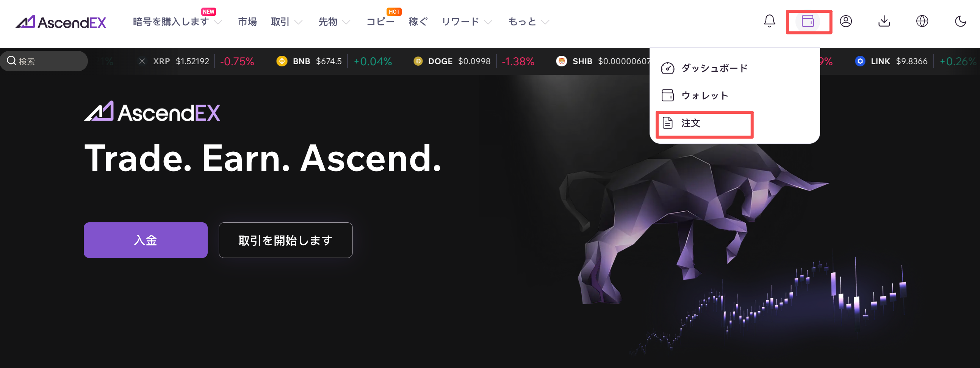Select 注文 from the wallet menu
The width and height of the screenshot is (980, 368).
click(x=704, y=123)
